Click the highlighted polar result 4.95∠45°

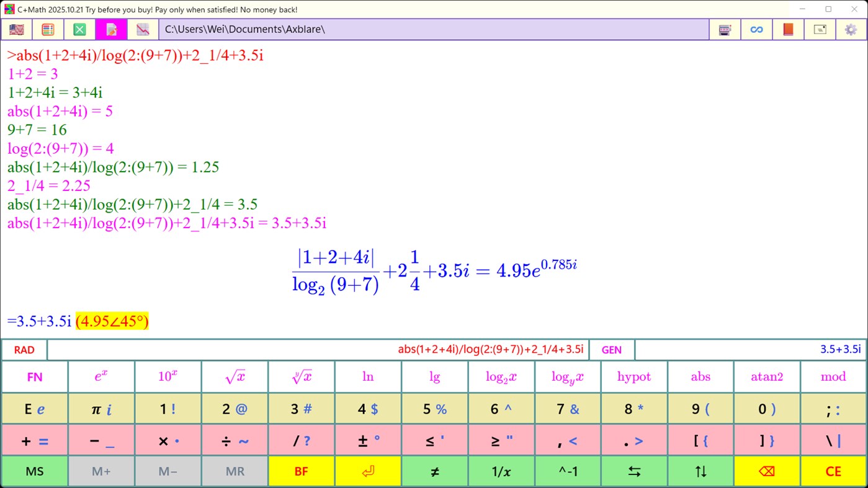pos(112,321)
